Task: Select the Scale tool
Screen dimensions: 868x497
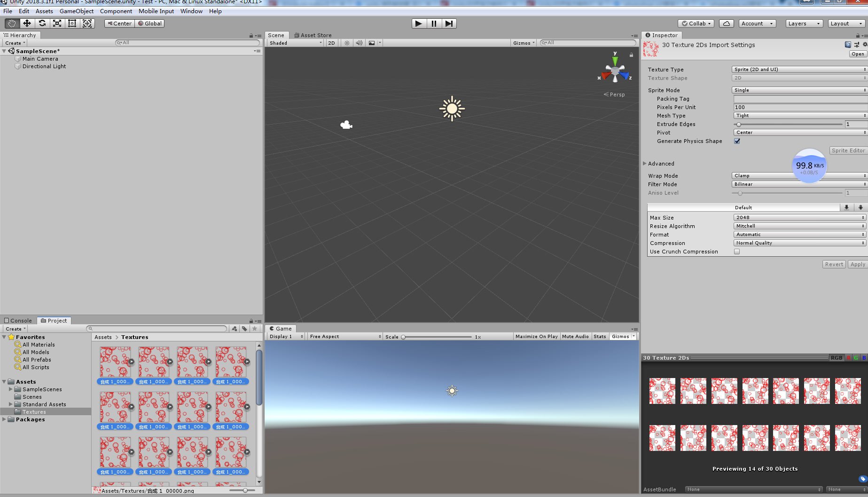Action: (x=57, y=24)
